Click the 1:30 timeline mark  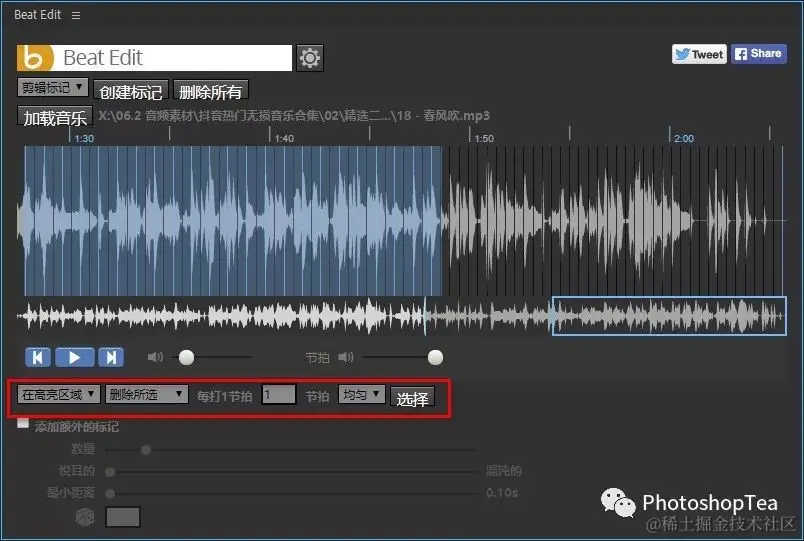click(x=84, y=138)
